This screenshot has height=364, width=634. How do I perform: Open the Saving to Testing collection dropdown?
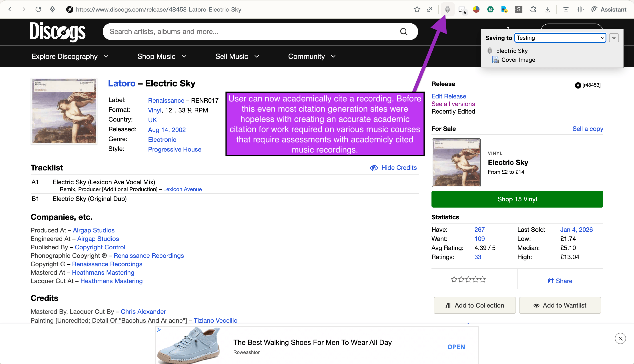point(560,38)
